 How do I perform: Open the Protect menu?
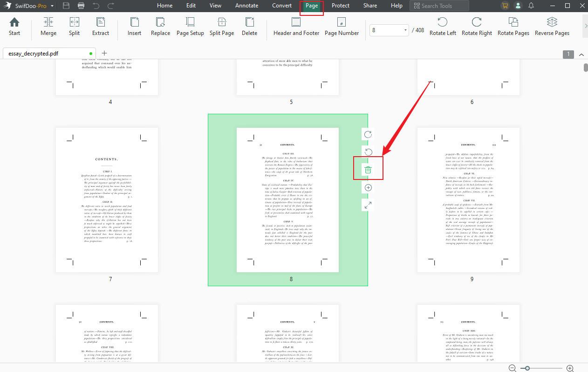[340, 6]
